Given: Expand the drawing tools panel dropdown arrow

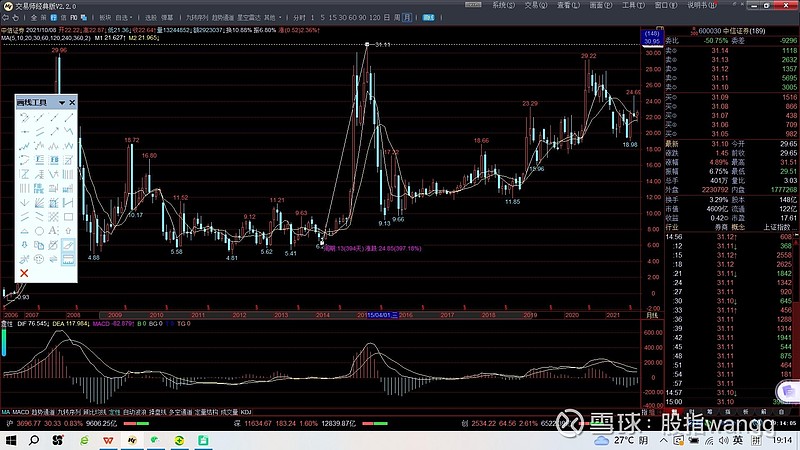Looking at the screenshot, I should [x=62, y=103].
